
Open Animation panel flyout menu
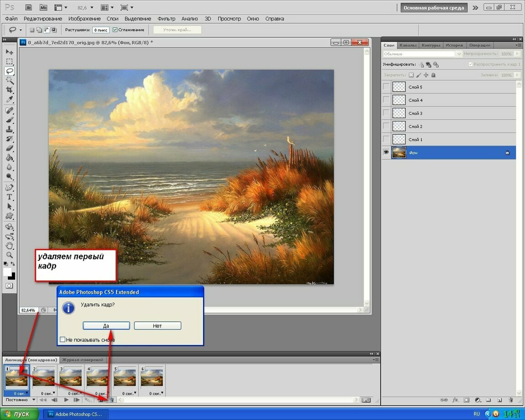(376, 360)
